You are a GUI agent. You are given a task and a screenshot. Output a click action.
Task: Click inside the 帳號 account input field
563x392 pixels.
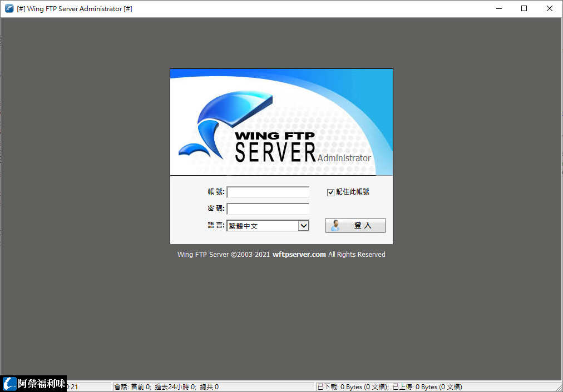(x=268, y=192)
